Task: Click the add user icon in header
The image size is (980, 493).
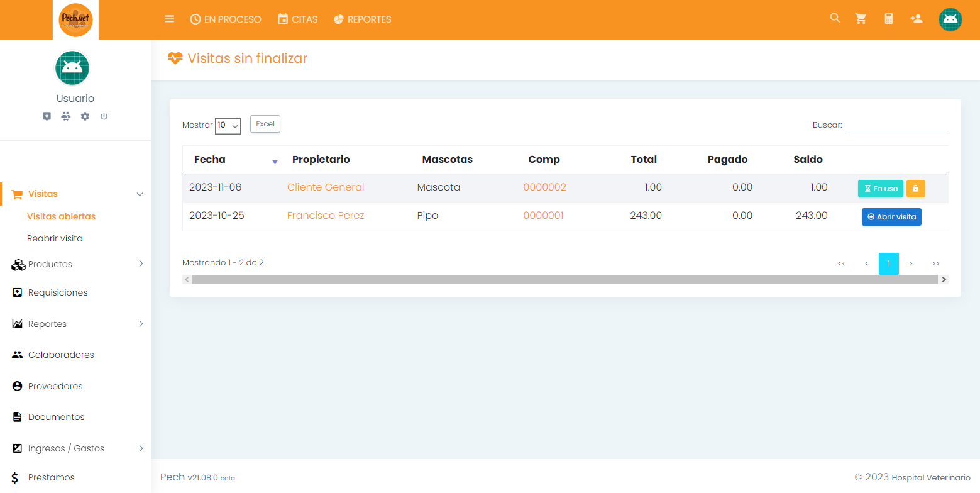Action: (x=916, y=19)
